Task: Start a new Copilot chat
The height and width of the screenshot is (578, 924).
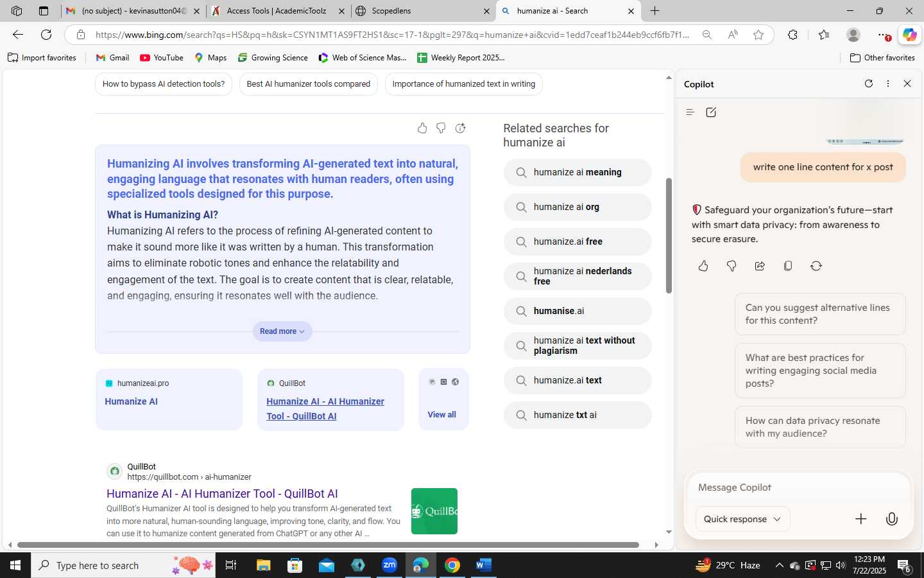Action: click(711, 112)
